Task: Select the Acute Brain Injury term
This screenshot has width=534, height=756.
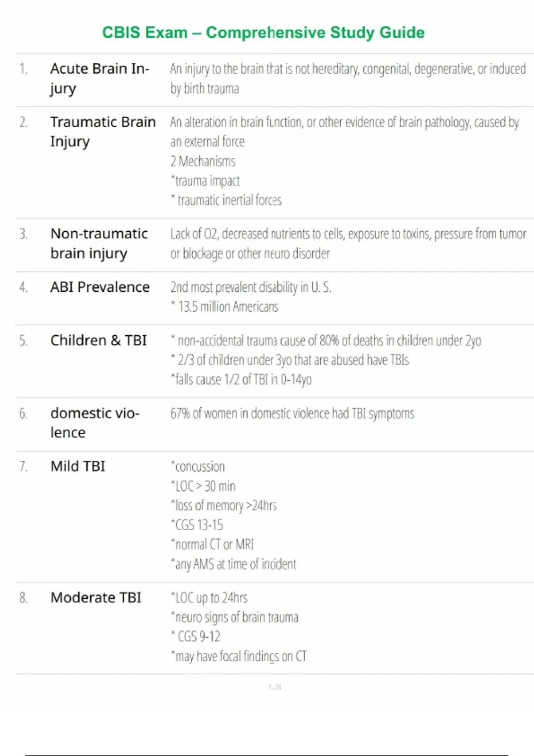Action: click(99, 78)
